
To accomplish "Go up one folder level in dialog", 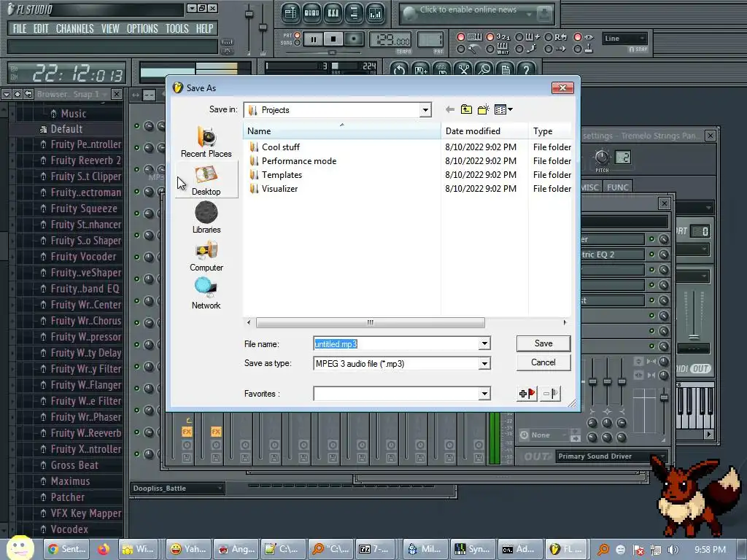I will click(466, 109).
